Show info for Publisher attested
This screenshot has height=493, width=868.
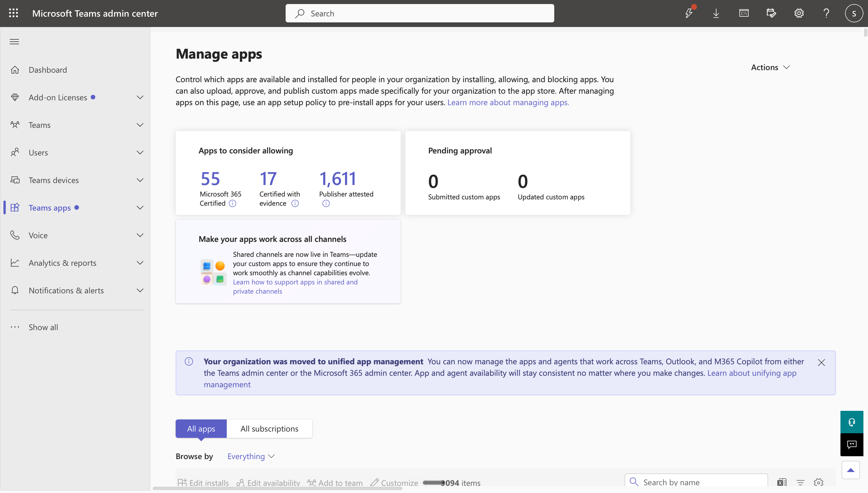point(326,203)
